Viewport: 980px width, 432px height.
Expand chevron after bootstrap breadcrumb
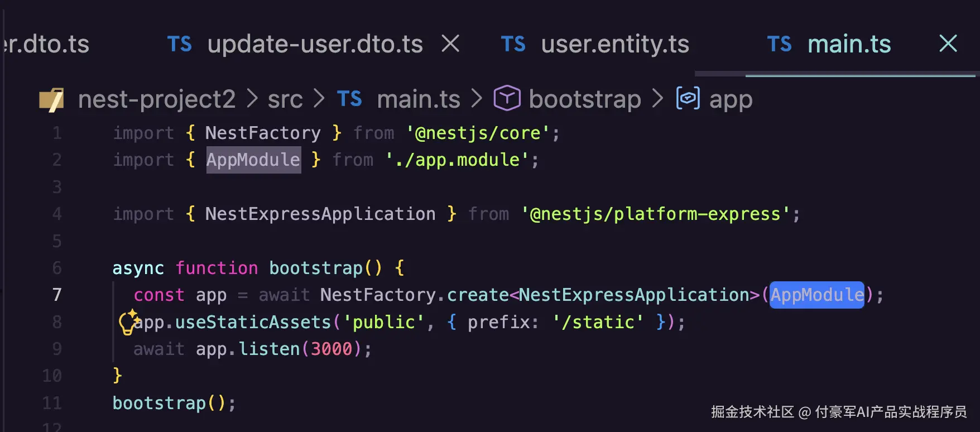click(658, 99)
